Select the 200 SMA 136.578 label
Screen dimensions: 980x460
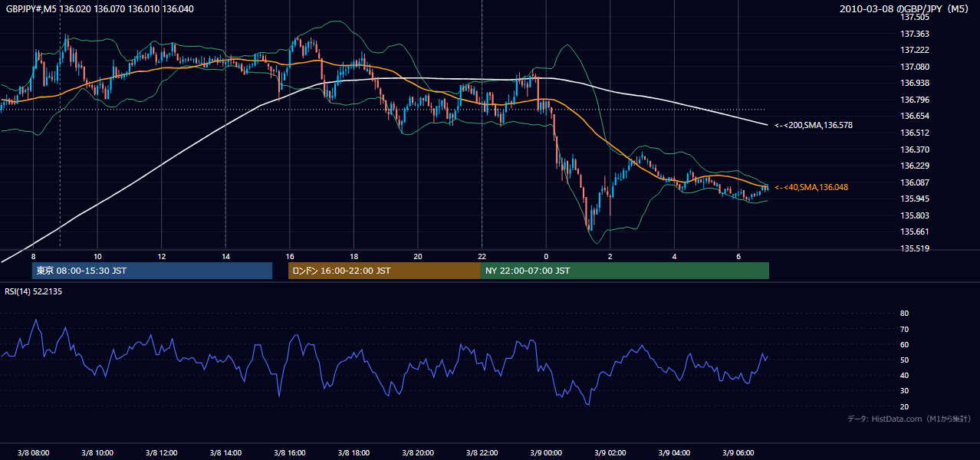(x=814, y=125)
